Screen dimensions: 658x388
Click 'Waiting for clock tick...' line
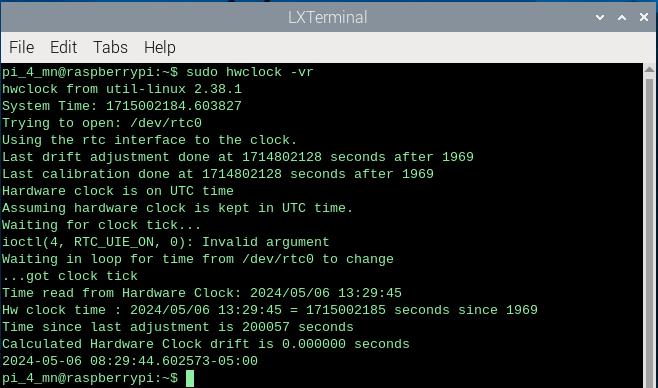click(102, 225)
